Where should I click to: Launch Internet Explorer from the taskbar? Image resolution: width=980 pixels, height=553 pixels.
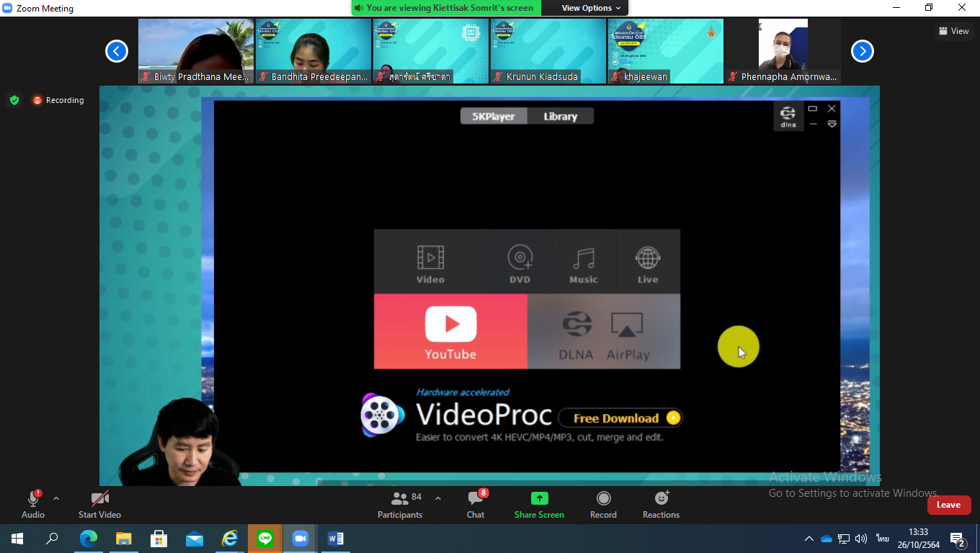pos(230,539)
